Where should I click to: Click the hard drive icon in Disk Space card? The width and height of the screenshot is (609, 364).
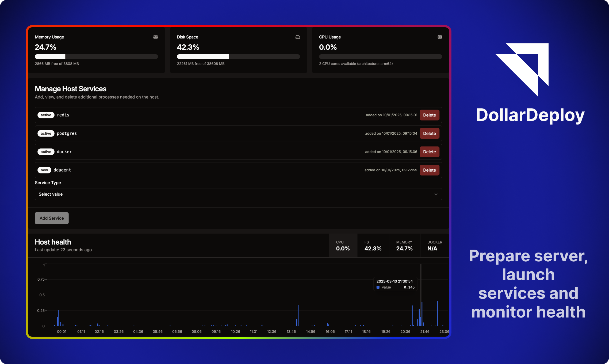297,37
